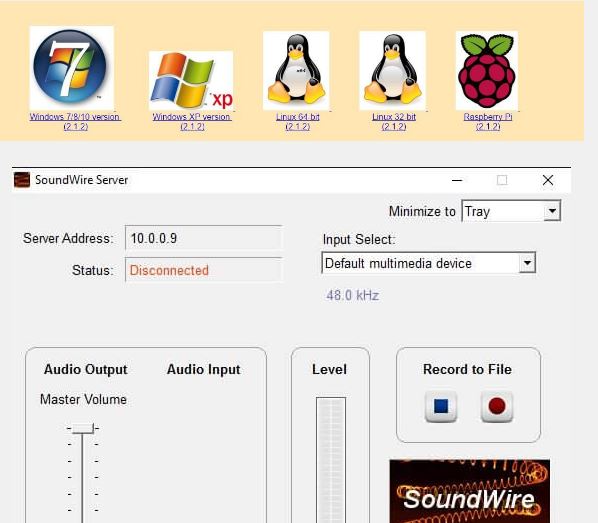The height and width of the screenshot is (523, 598).
Task: Open Raspberry Pi (2.1.2) download link
Action: [488, 122]
